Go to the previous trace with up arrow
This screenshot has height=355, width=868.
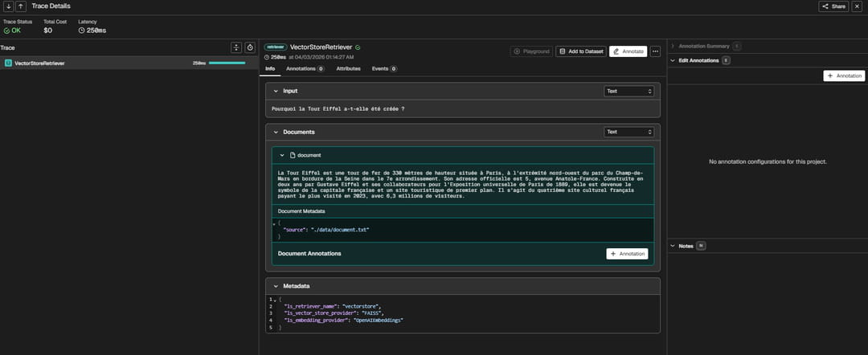click(20, 6)
